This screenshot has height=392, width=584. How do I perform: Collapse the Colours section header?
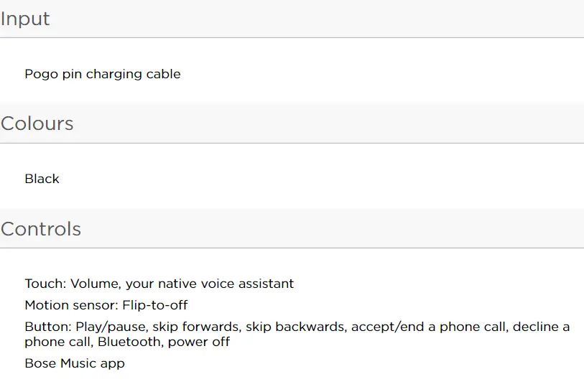37,123
